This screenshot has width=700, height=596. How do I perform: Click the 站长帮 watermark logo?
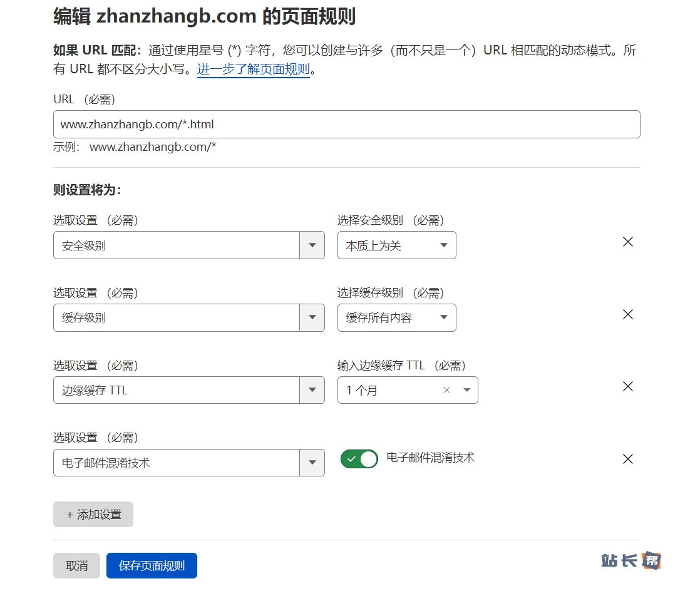[631, 560]
